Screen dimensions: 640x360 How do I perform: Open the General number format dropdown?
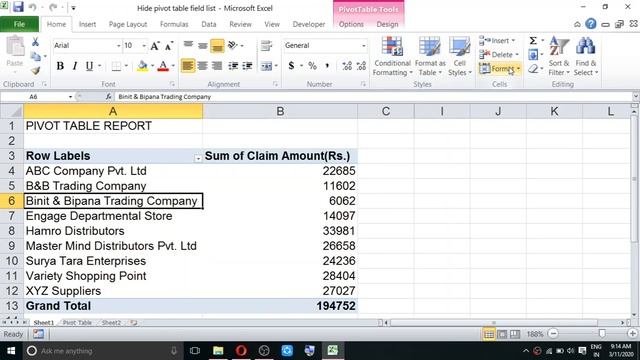pos(363,46)
